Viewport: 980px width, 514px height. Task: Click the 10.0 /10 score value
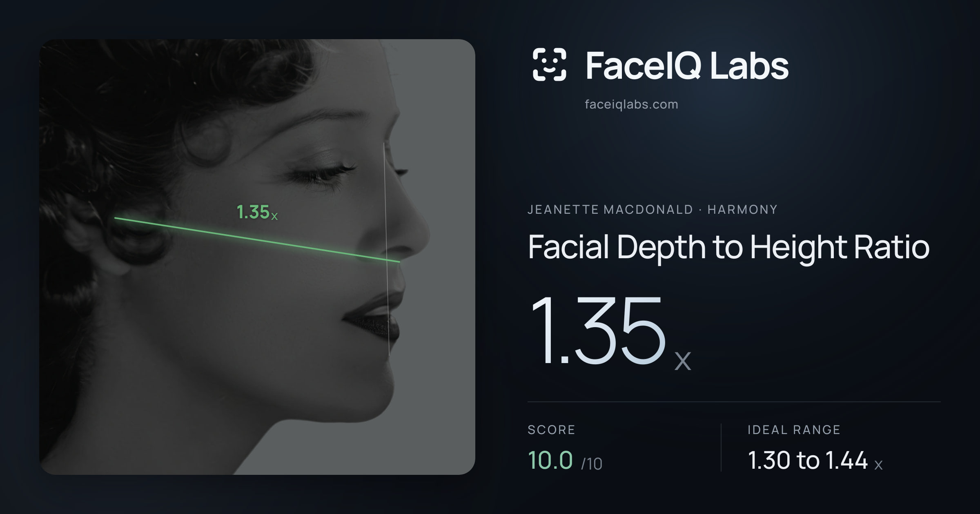[565, 461]
